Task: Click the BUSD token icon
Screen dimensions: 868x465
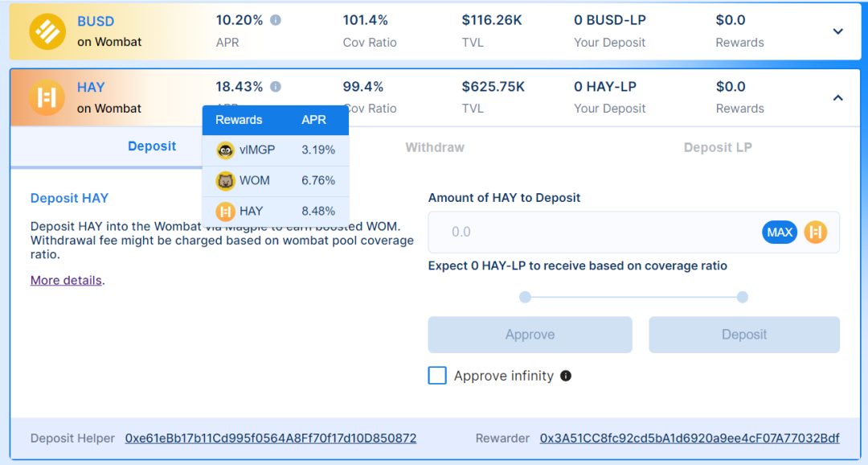Action: pos(47,31)
